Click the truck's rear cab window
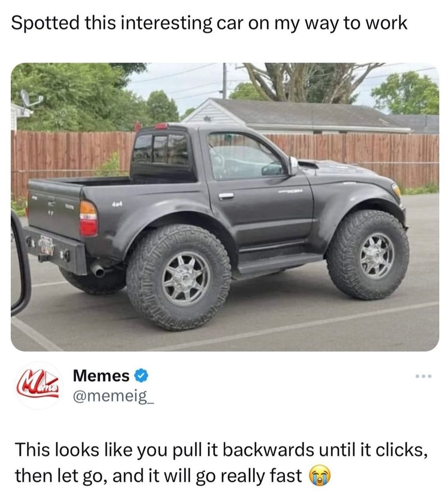The width and height of the screenshot is (448, 495). pyautogui.click(x=161, y=149)
